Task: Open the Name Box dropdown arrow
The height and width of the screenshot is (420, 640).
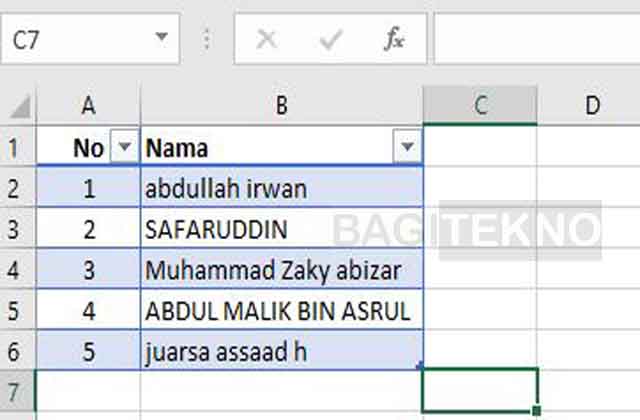Action: click(x=162, y=39)
